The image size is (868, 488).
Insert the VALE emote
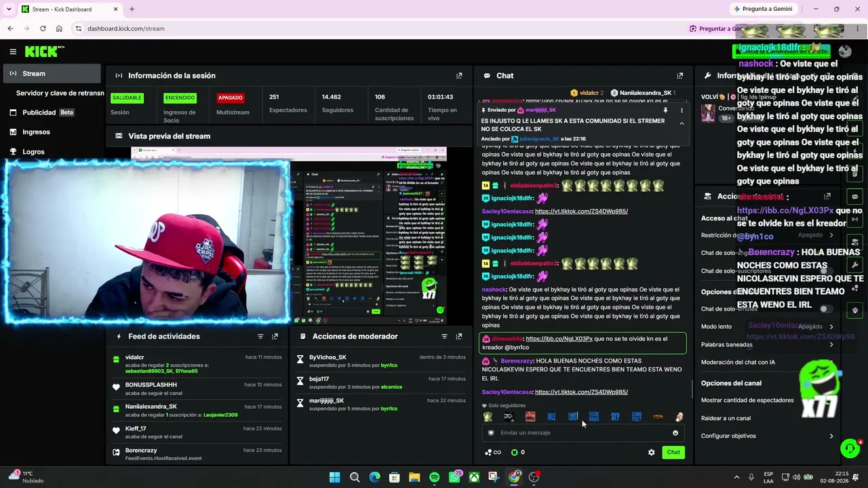click(x=551, y=417)
